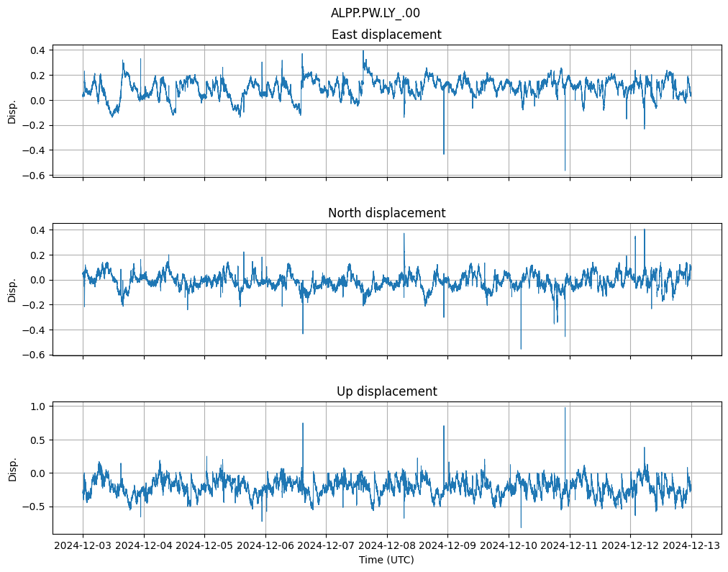
Task: Click the Disp. label of Up plot
Action: [12, 468]
